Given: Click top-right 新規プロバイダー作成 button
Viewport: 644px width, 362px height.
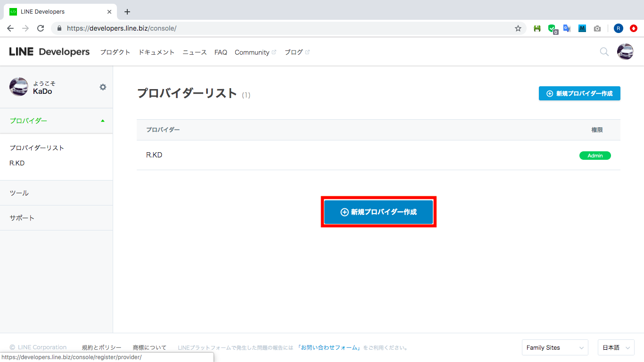Looking at the screenshot, I should pos(579,93).
